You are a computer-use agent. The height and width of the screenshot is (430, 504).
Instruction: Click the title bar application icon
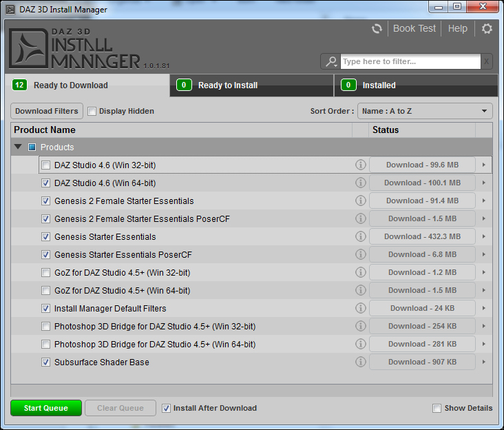10,10
